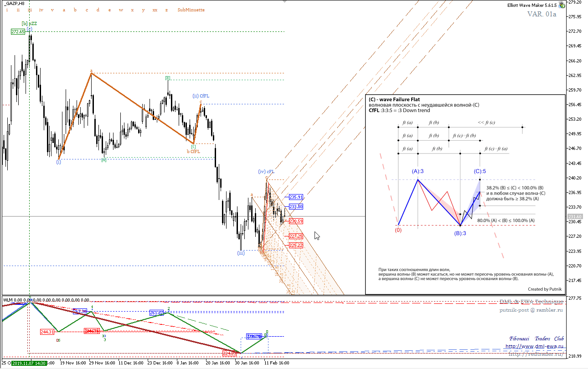Pick the 'z' wave label marker
Image resolution: width=588 pixels, height=369 pixels.
point(166,10)
